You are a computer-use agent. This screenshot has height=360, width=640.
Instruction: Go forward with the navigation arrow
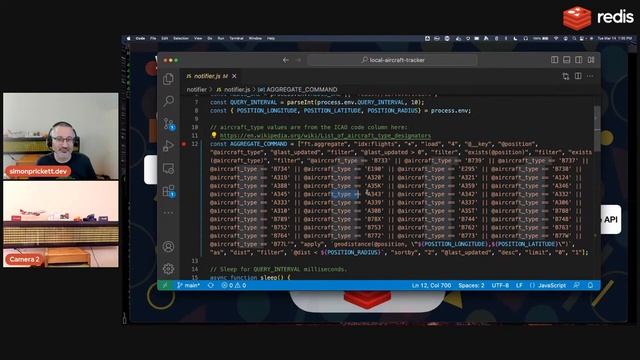pyautogui.click(x=298, y=60)
